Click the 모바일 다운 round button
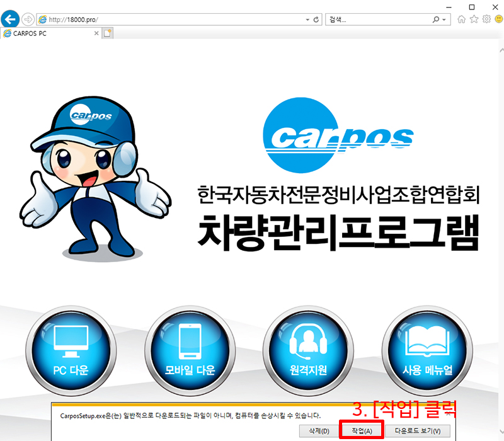The image size is (504, 441). (x=190, y=351)
